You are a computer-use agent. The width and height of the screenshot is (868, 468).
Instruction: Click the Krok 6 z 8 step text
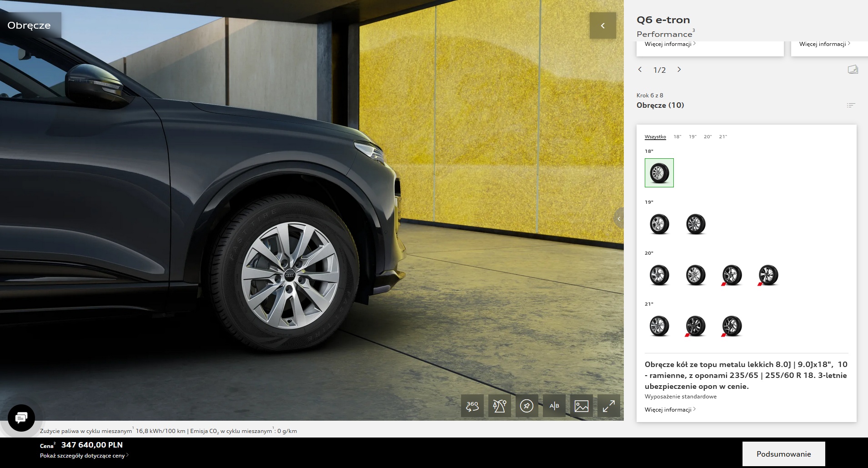(x=650, y=95)
